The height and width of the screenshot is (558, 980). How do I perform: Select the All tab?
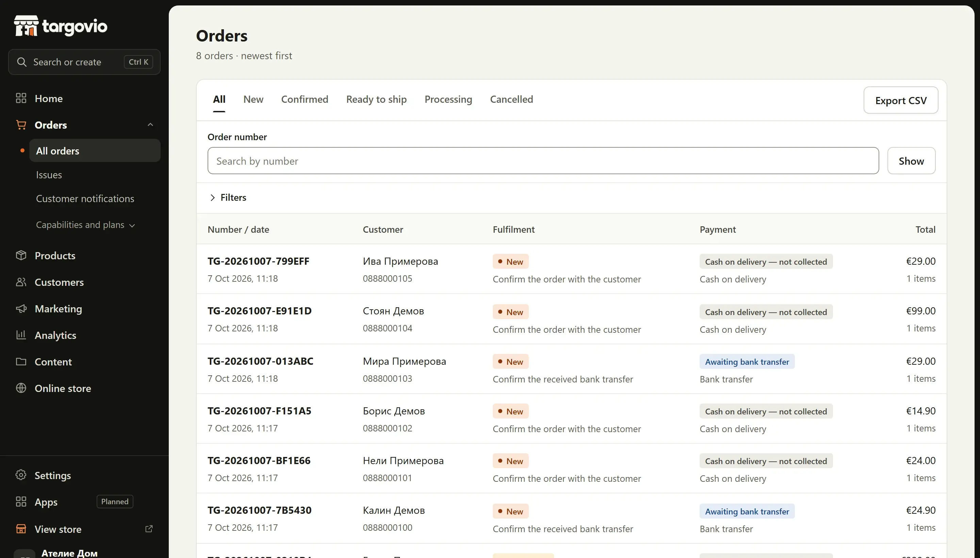[x=219, y=99]
